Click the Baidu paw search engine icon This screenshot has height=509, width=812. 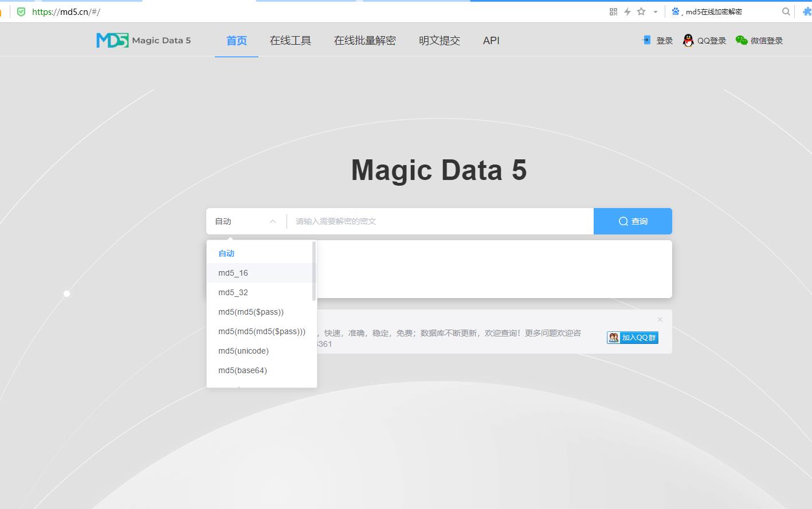click(x=675, y=11)
